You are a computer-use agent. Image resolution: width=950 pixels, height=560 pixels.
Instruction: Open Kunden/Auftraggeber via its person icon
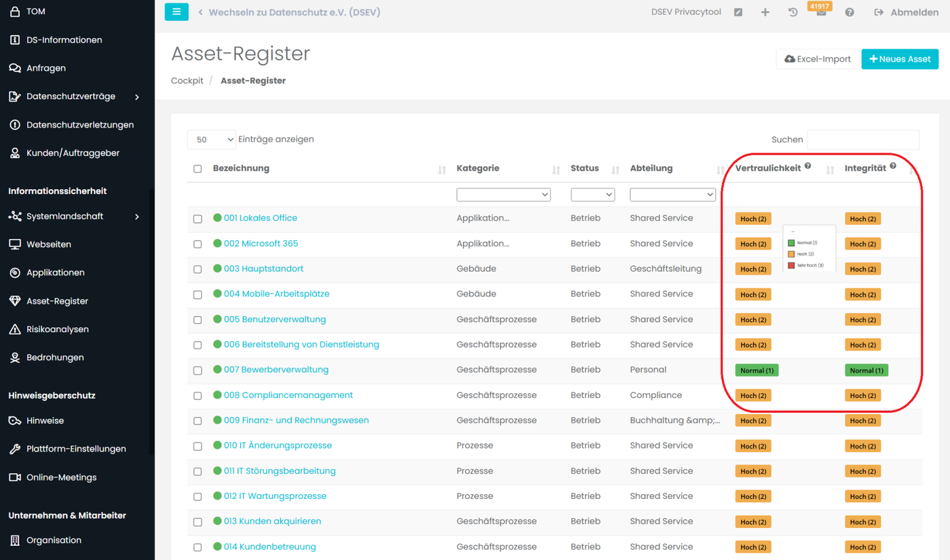(14, 153)
